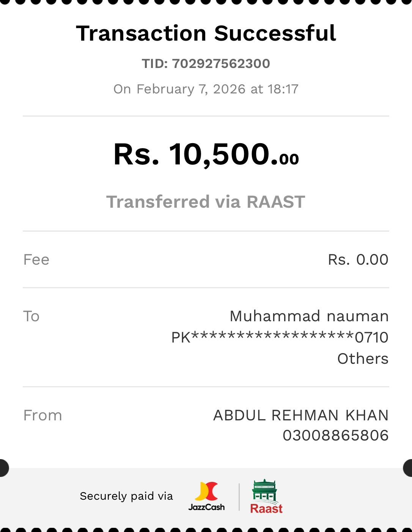Select the TID 702927562300 text

[206, 63]
